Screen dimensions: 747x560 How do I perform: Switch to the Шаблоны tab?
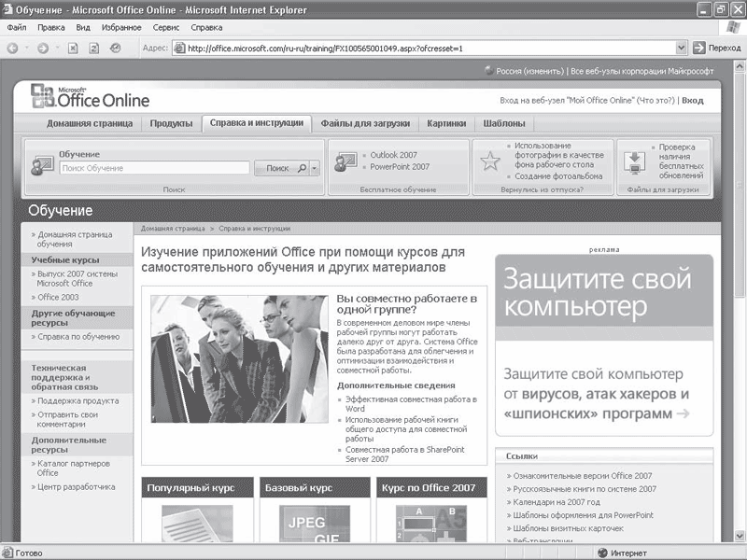click(x=504, y=124)
